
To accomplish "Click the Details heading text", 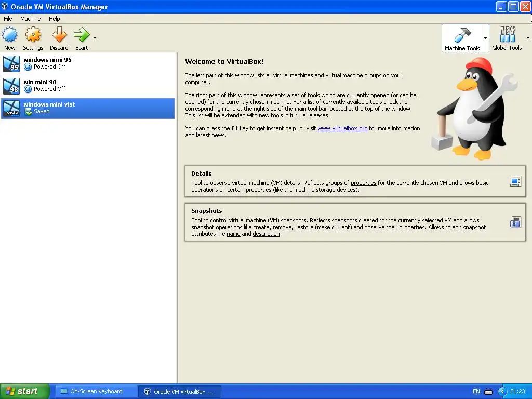I will coord(201,174).
